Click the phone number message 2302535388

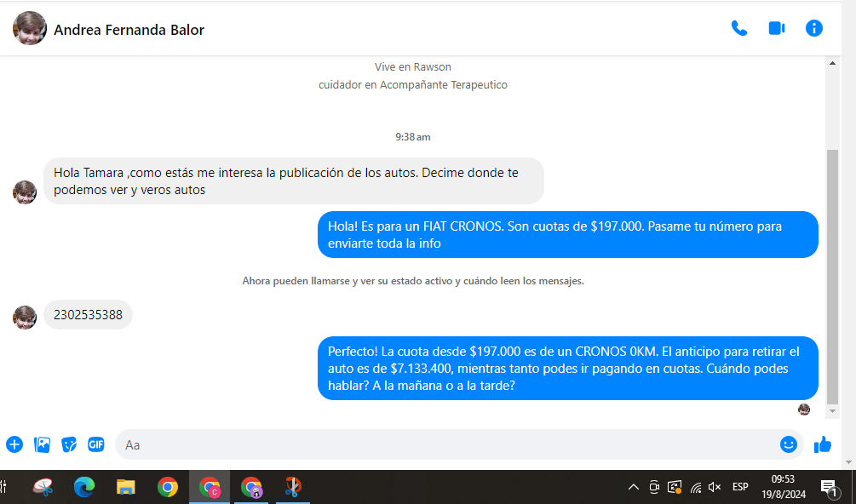[x=88, y=315]
